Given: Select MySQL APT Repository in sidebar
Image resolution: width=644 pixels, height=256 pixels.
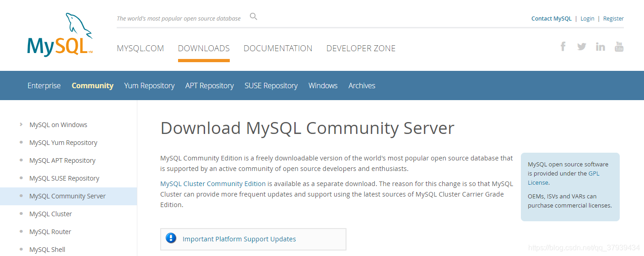Looking at the screenshot, I should 62,160.
